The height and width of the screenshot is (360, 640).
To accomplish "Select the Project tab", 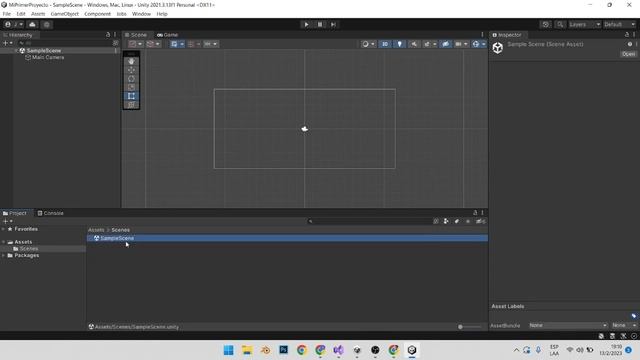I will (15, 213).
